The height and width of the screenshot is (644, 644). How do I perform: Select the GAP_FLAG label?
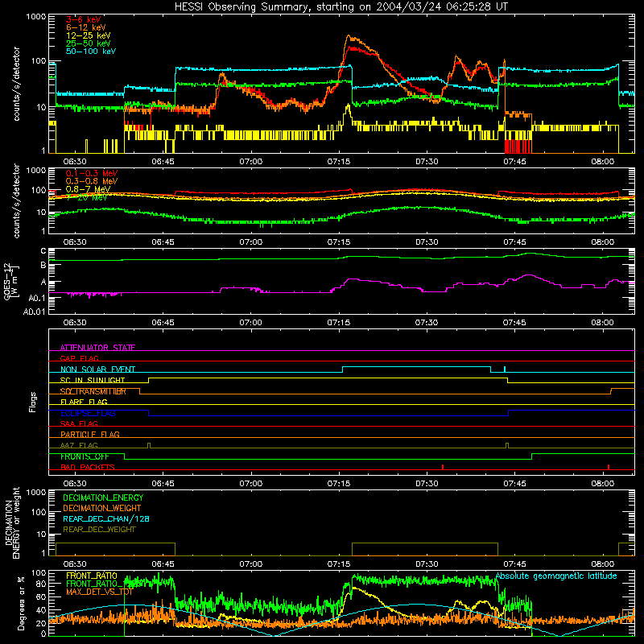point(79,358)
